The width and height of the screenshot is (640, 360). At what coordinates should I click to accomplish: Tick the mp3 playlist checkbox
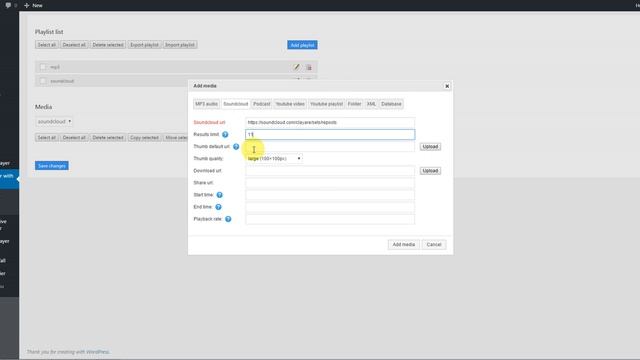(x=43, y=67)
